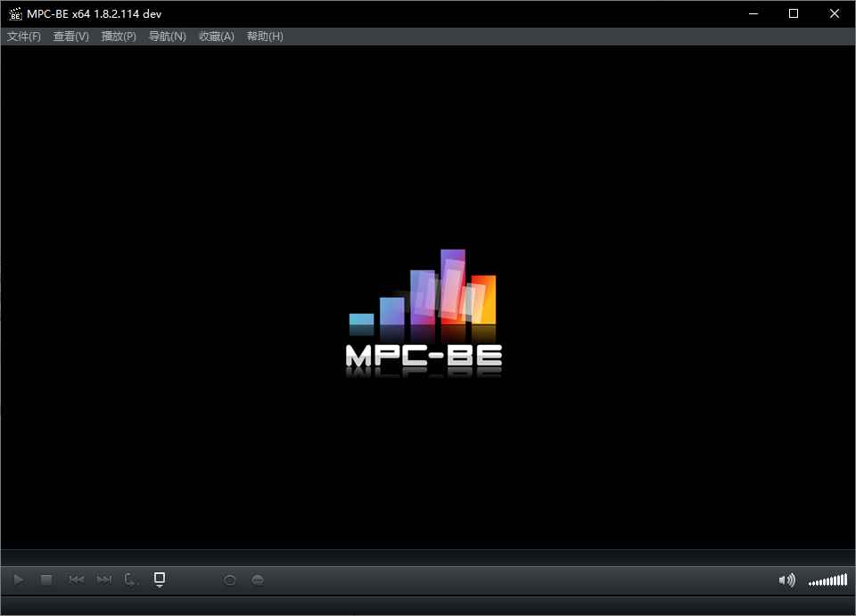This screenshot has height=616, width=856.
Task: Click the audio status indicator circle
Action: click(230, 579)
